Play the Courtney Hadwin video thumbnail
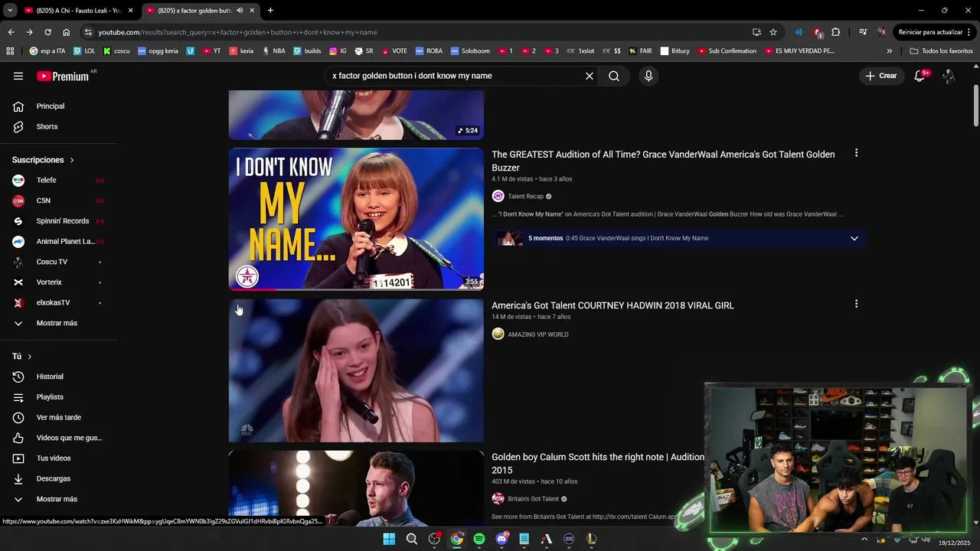The height and width of the screenshot is (551, 980). tap(356, 370)
